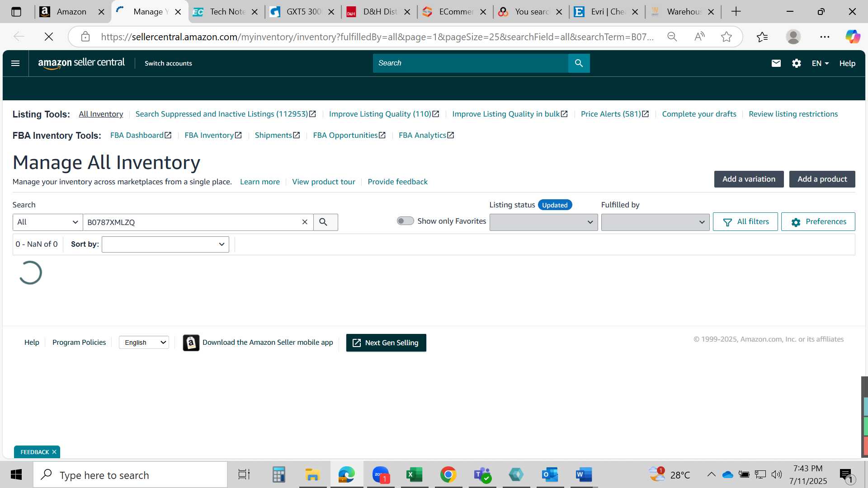Stop page loading in browser toolbar

click(49, 37)
